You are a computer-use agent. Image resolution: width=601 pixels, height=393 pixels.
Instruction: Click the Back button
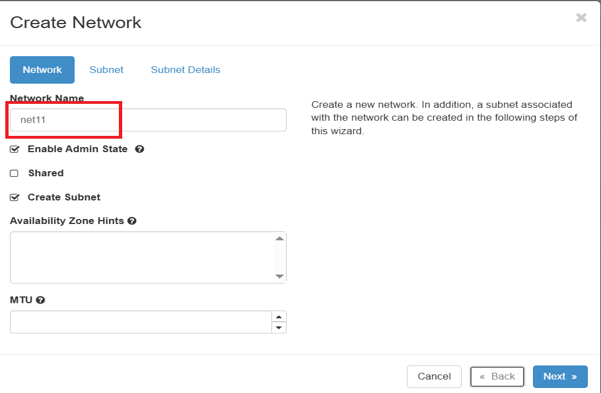point(497,377)
